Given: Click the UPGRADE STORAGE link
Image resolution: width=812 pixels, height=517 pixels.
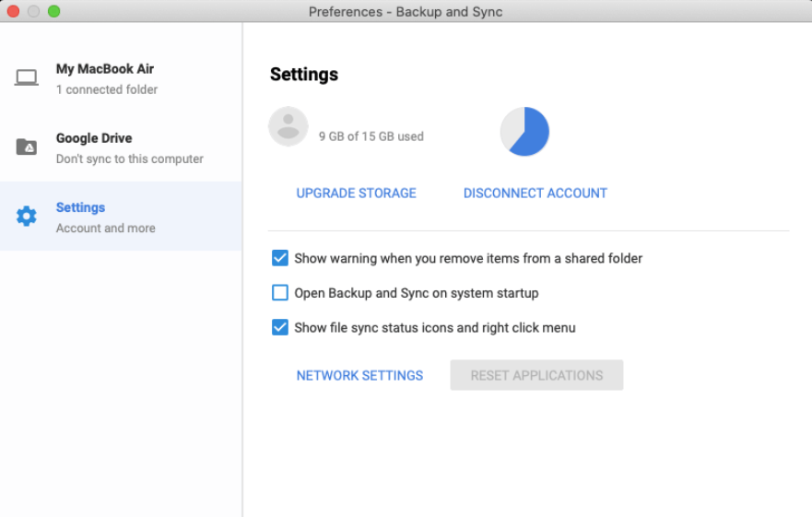Looking at the screenshot, I should pos(356,194).
